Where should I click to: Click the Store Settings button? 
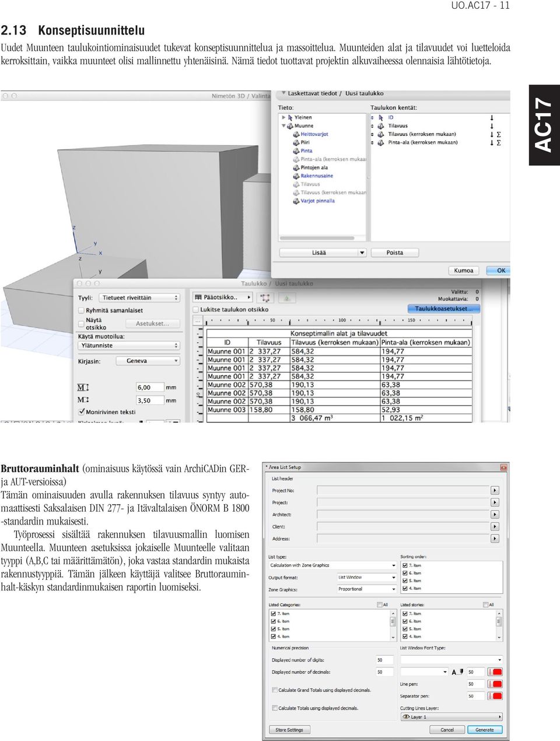click(x=289, y=730)
